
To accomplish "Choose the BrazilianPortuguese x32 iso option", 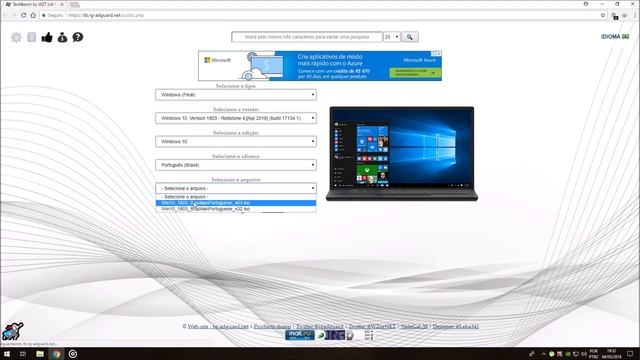I will [236, 209].
